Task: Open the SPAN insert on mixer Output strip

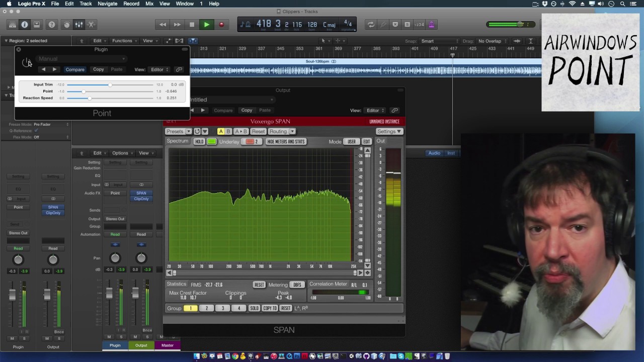Action: pos(141,193)
